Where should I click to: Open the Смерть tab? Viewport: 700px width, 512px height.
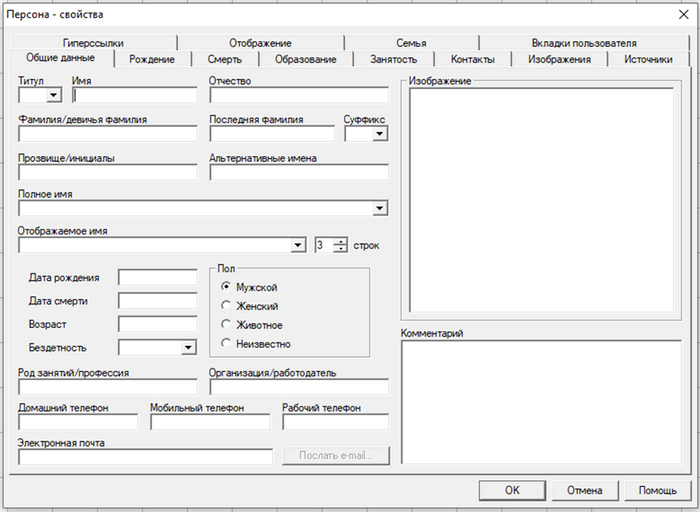point(225,59)
